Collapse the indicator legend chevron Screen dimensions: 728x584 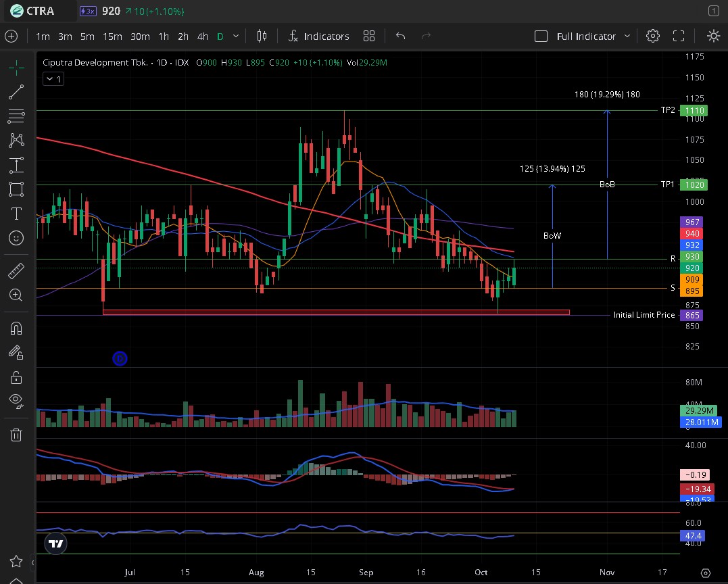tap(52, 79)
